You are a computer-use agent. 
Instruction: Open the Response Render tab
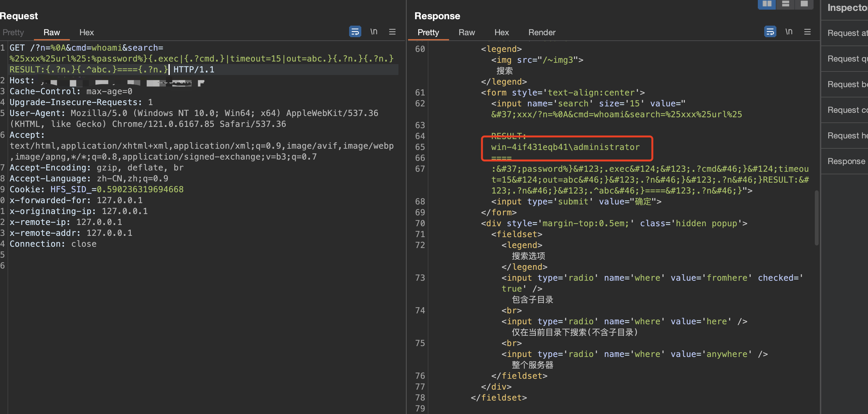pos(542,32)
